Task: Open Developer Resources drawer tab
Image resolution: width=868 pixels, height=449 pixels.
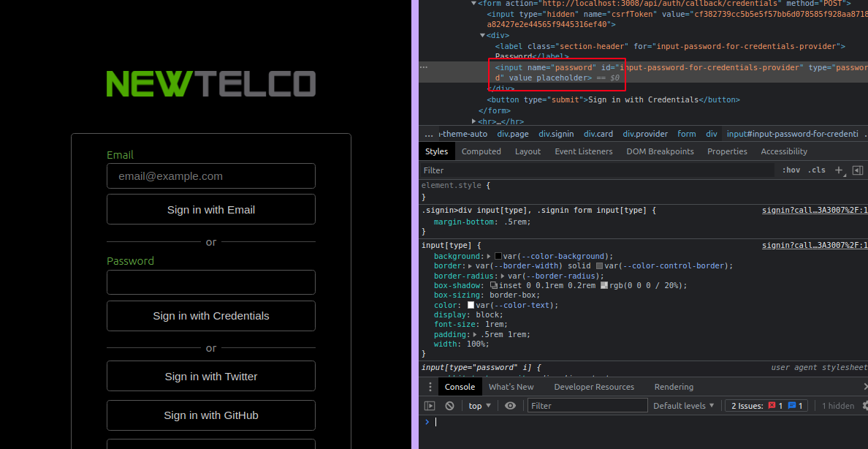Action: tap(594, 387)
